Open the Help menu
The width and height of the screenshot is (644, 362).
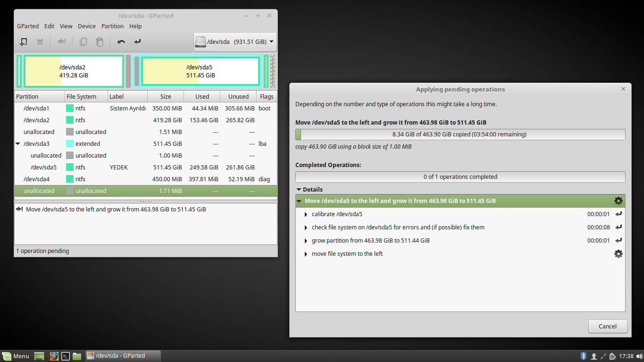pyautogui.click(x=135, y=26)
